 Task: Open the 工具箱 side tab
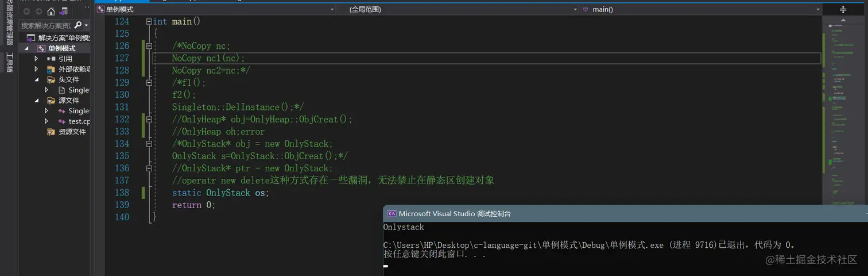(9, 62)
